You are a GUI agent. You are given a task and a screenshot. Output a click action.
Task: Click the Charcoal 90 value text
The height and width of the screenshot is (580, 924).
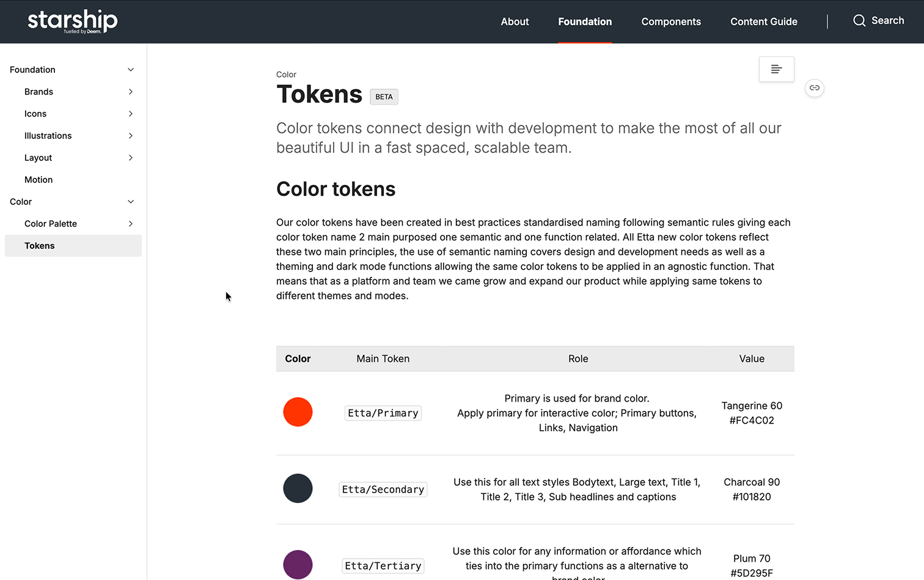click(x=752, y=482)
